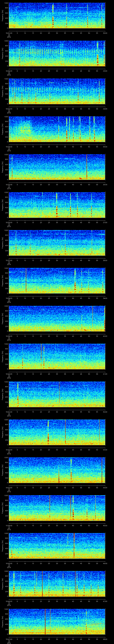The height and width of the screenshot is (644, 114).
Task: Click the 18:39:00 start time label
Action: coord(9,336)
